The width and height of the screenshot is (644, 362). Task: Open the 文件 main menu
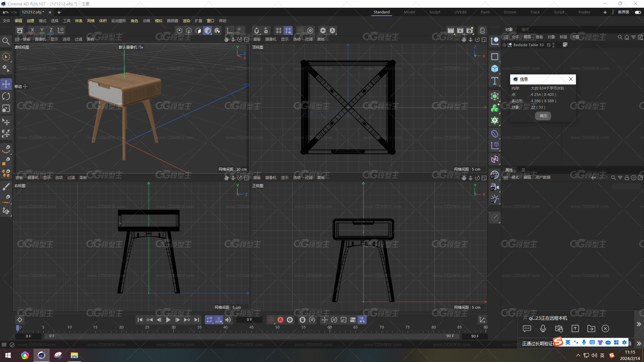point(6,21)
